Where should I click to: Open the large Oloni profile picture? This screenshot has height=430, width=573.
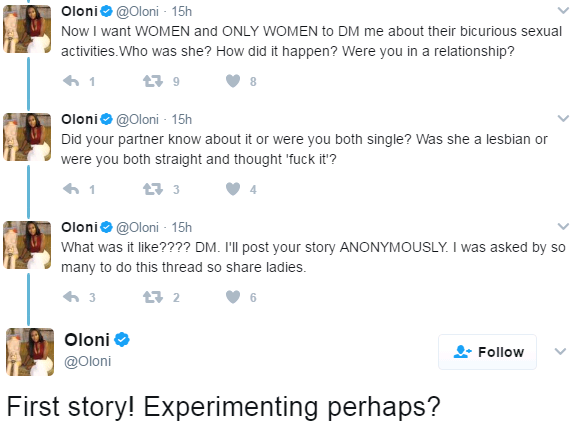pos(30,352)
